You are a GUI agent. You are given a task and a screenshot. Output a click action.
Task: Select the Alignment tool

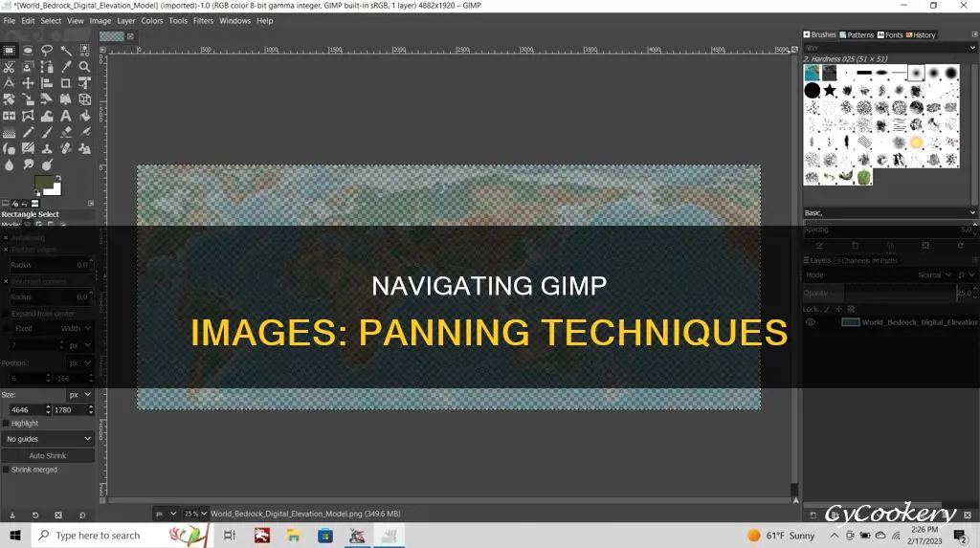point(47,82)
